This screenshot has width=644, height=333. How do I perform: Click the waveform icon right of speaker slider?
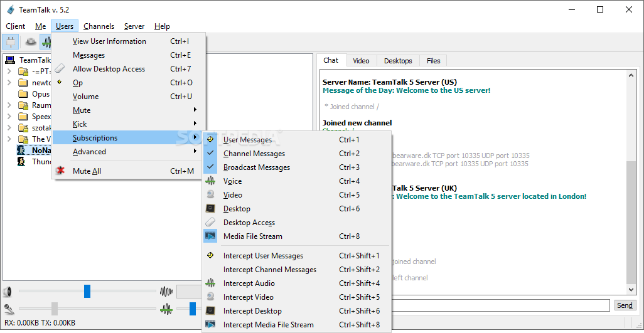(166, 292)
